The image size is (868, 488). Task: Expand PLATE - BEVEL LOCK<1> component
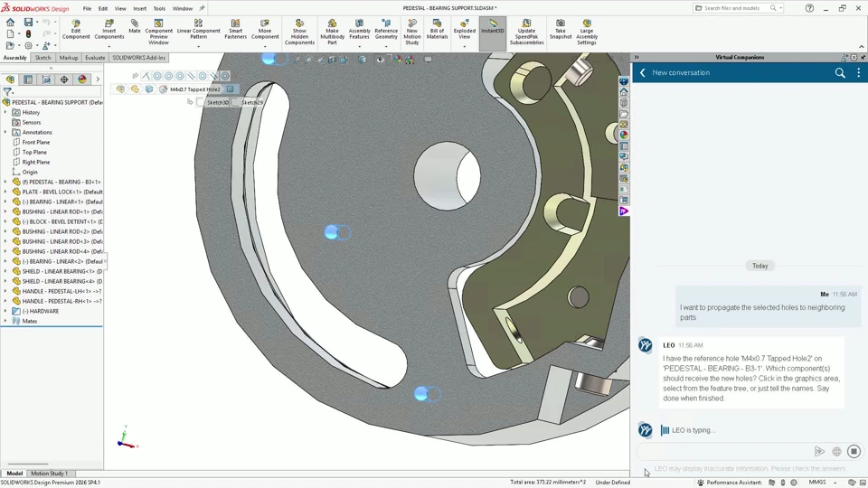pyautogui.click(x=5, y=192)
